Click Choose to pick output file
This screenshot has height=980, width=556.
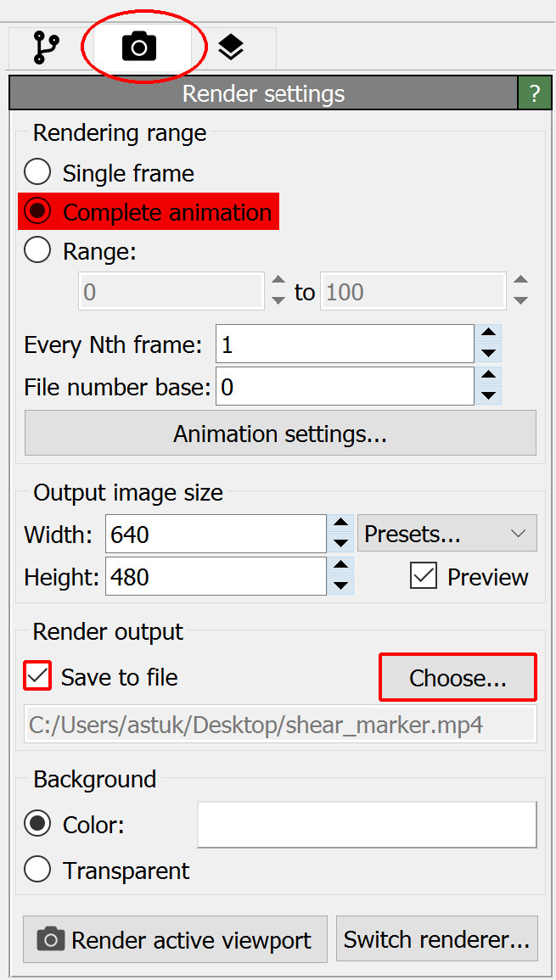pyautogui.click(x=458, y=678)
